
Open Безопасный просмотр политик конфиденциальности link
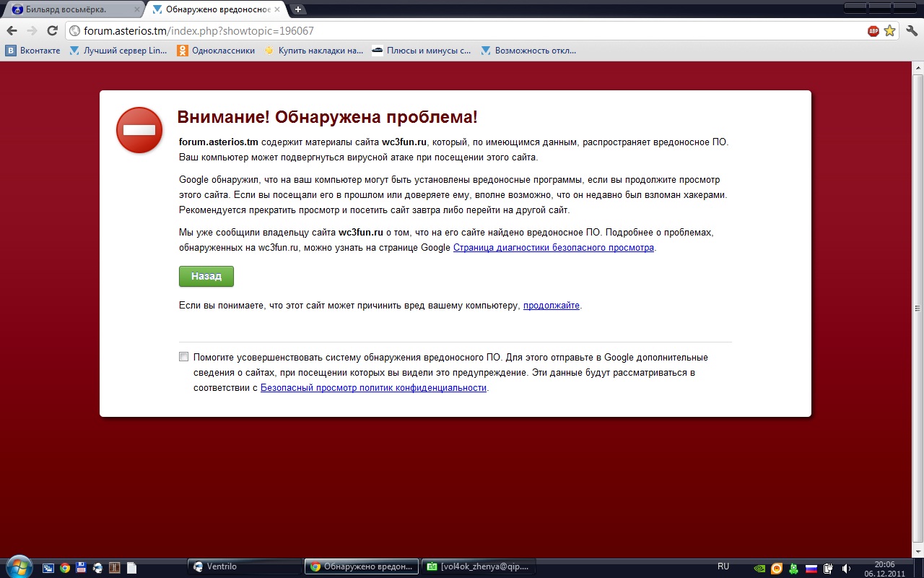(374, 388)
